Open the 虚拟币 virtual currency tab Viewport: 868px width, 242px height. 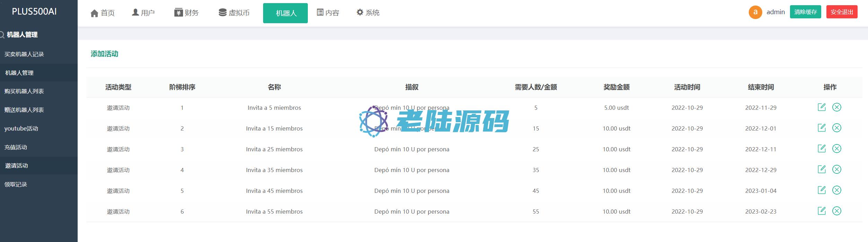pos(234,13)
